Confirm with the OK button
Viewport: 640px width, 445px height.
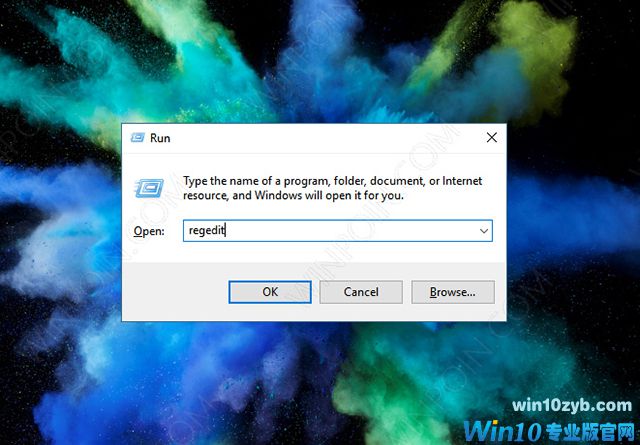(x=270, y=292)
